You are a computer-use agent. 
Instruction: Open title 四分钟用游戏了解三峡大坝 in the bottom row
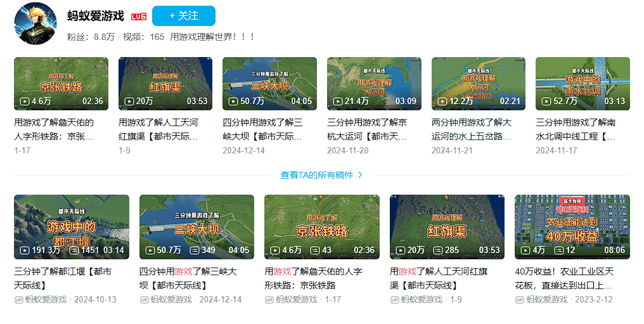[x=188, y=278]
